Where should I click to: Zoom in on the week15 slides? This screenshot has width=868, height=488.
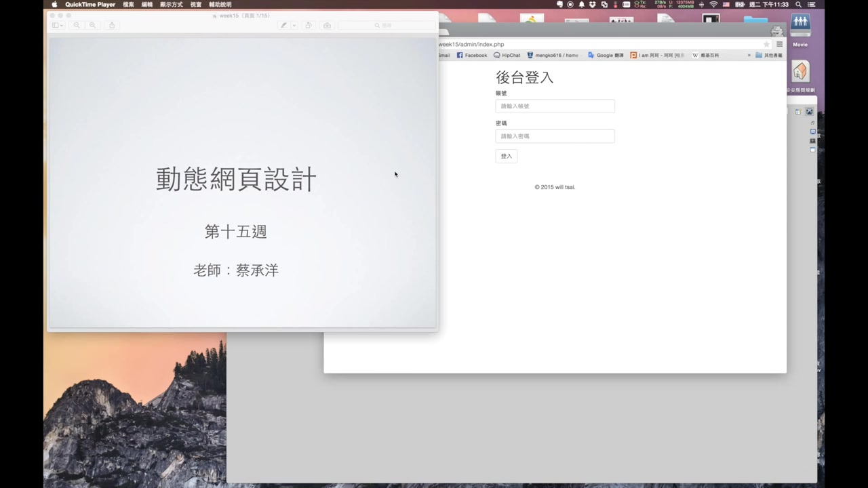click(93, 25)
